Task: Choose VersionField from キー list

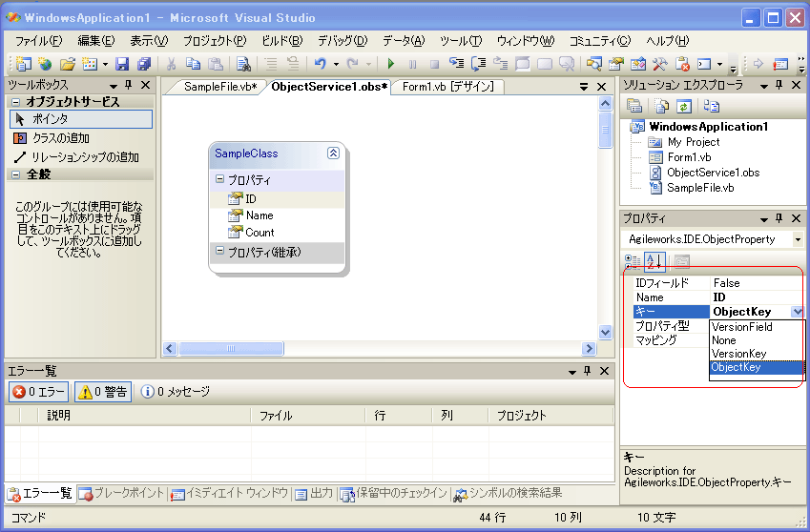Action: click(757, 327)
